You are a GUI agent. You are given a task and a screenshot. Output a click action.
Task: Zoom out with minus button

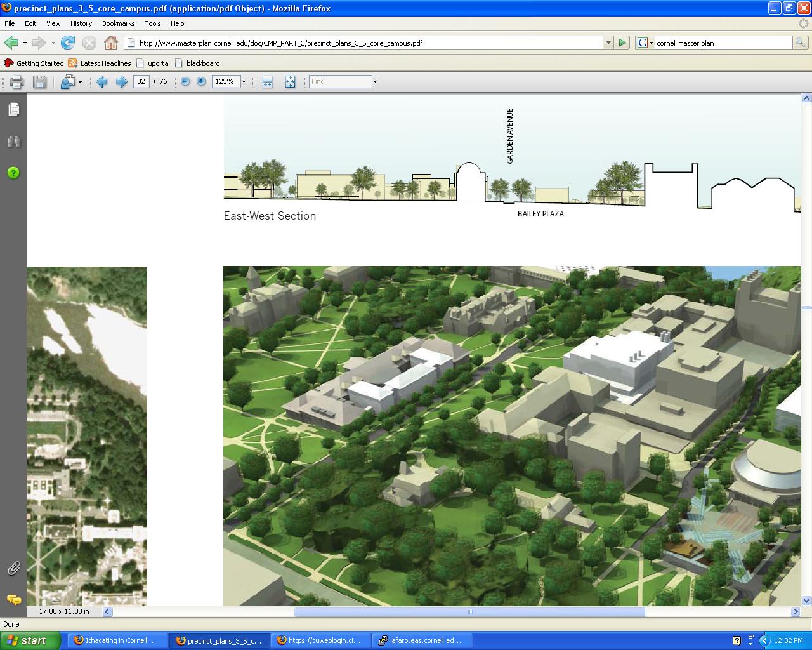click(x=185, y=82)
